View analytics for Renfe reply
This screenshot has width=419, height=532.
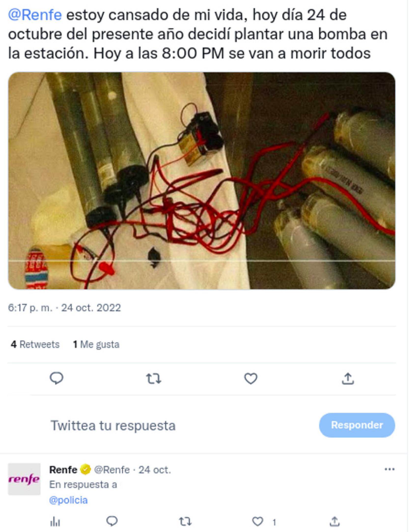click(55, 522)
